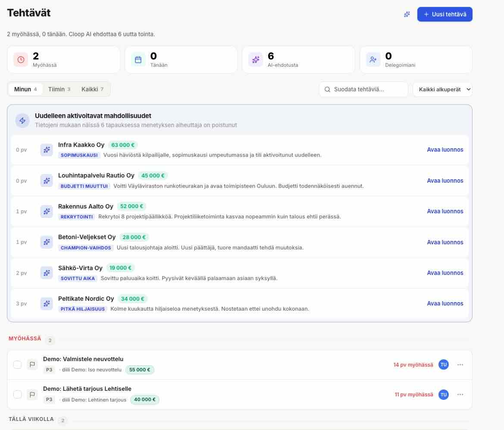Click the diili Demo: Lehtinen tarjous link

94,400
